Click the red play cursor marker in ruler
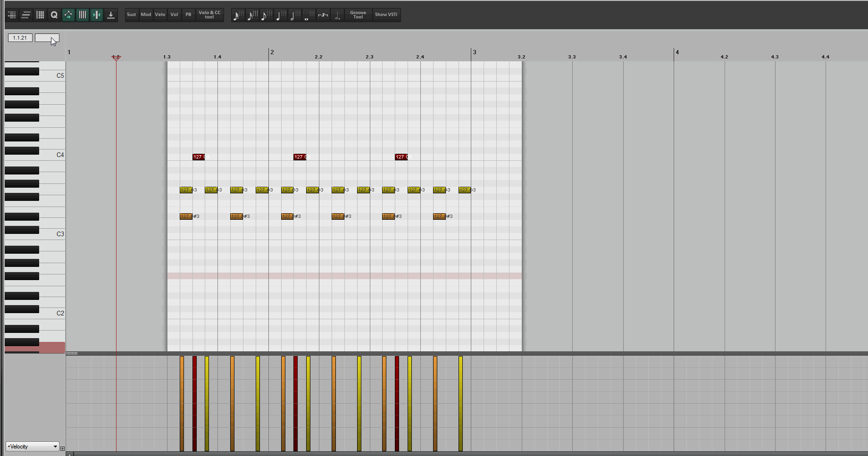Image resolution: width=868 pixels, height=456 pixels. click(116, 58)
